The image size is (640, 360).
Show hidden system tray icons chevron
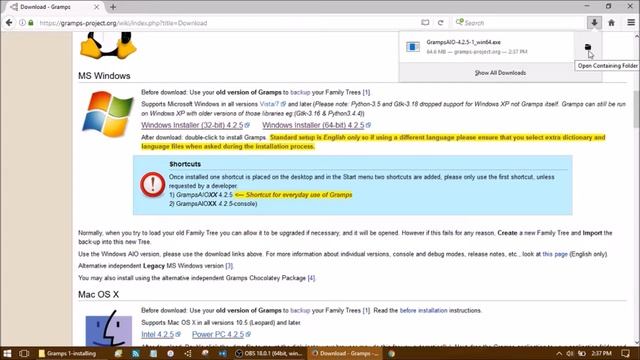[x=559, y=353]
